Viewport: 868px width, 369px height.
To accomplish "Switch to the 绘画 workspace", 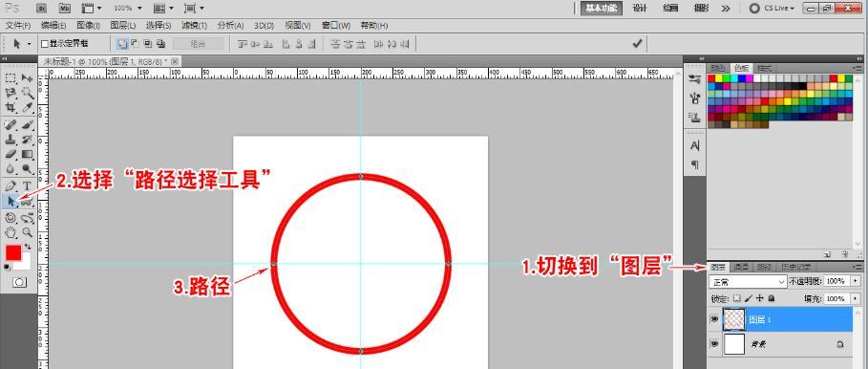I will [x=670, y=9].
